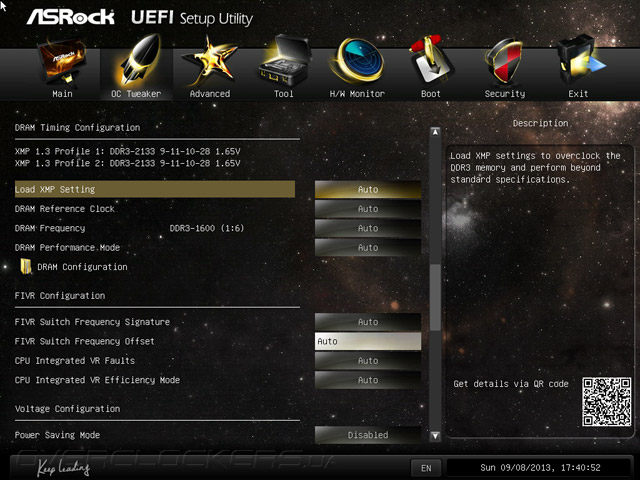Open the DRAM Configuration submenu text
Image resolution: width=640 pixels, height=480 pixels.
82,267
